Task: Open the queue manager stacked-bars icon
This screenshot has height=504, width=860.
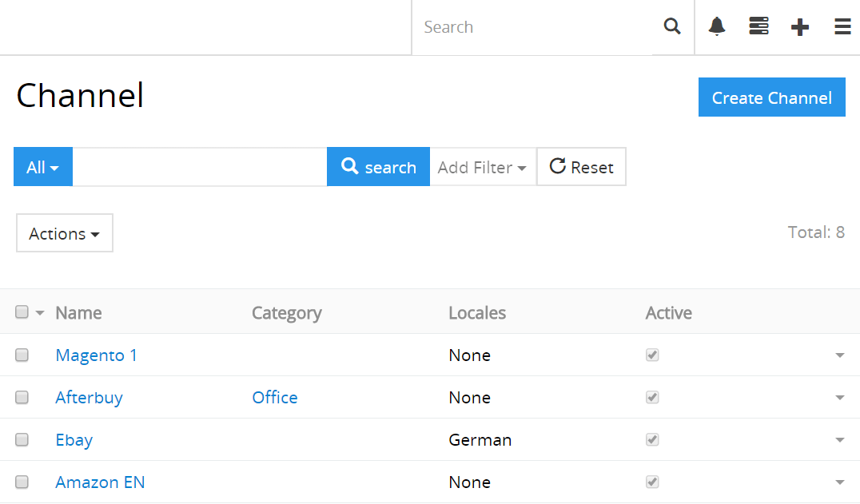Action: point(758,27)
